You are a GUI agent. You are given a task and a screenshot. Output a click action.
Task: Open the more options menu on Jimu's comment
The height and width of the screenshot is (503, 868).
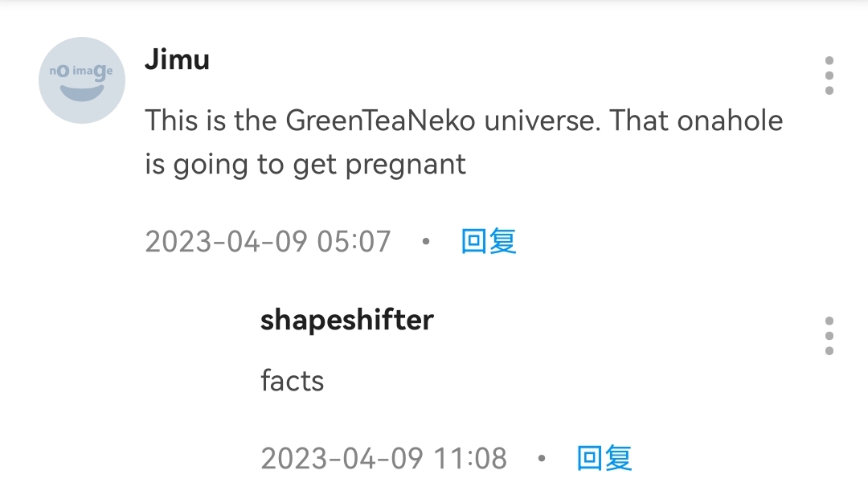(829, 76)
